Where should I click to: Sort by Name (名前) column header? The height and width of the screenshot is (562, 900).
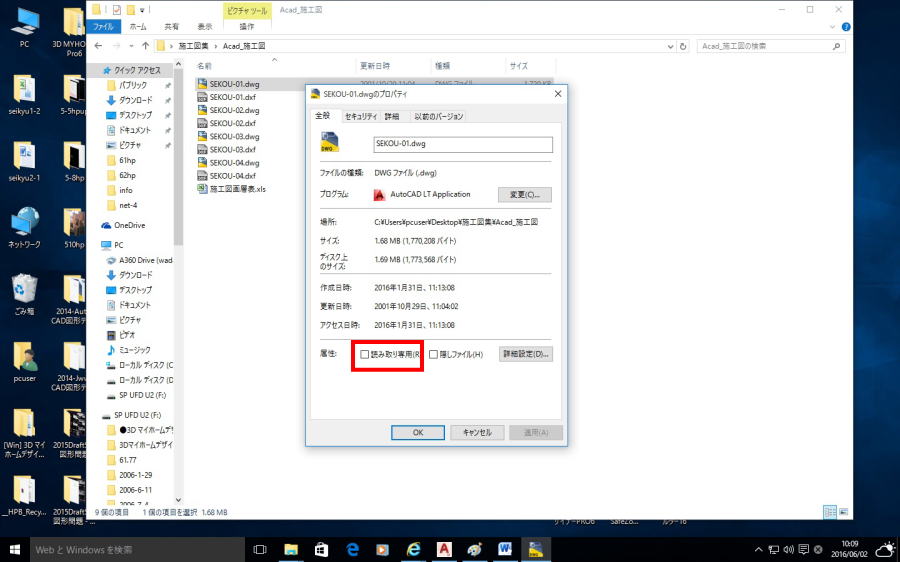click(205, 66)
